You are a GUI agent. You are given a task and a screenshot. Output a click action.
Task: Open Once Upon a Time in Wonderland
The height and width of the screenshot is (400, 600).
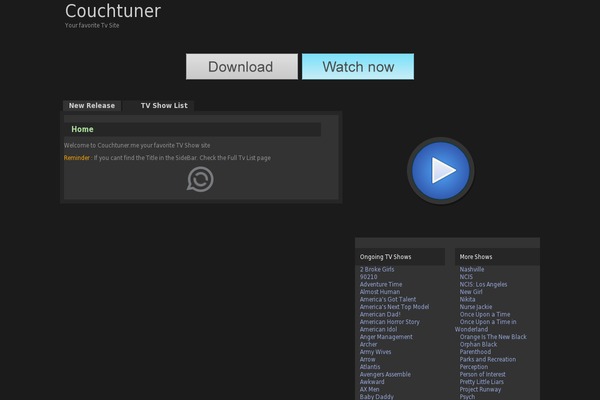click(486, 326)
